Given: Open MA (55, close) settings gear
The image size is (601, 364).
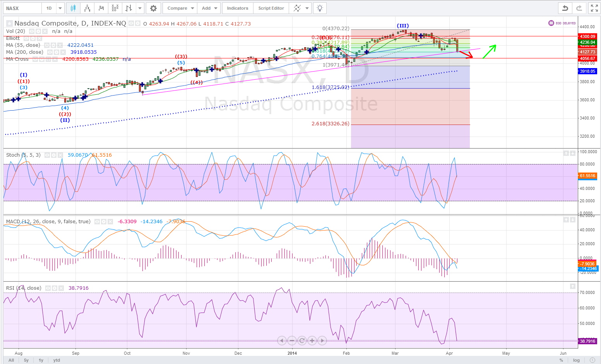Looking at the screenshot, I should [53, 45].
